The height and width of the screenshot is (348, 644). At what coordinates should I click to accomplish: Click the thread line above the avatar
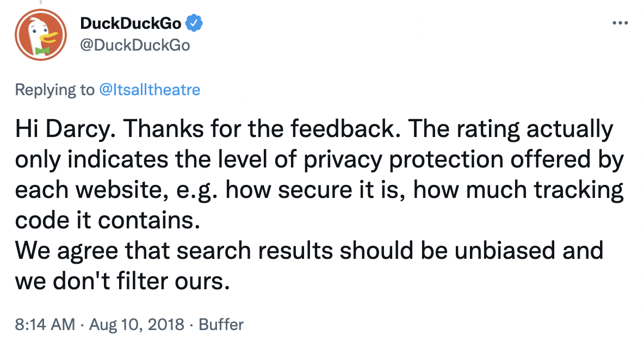tap(41, 3)
